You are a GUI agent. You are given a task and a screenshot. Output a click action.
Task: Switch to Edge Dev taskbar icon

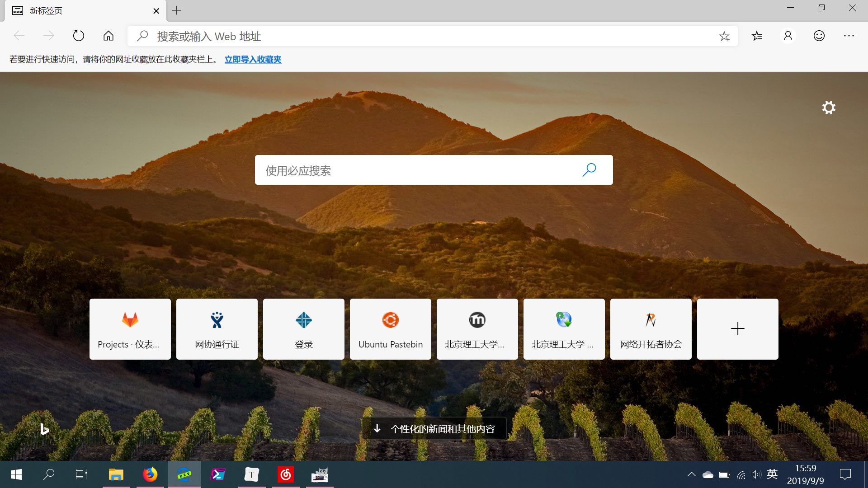(184, 474)
